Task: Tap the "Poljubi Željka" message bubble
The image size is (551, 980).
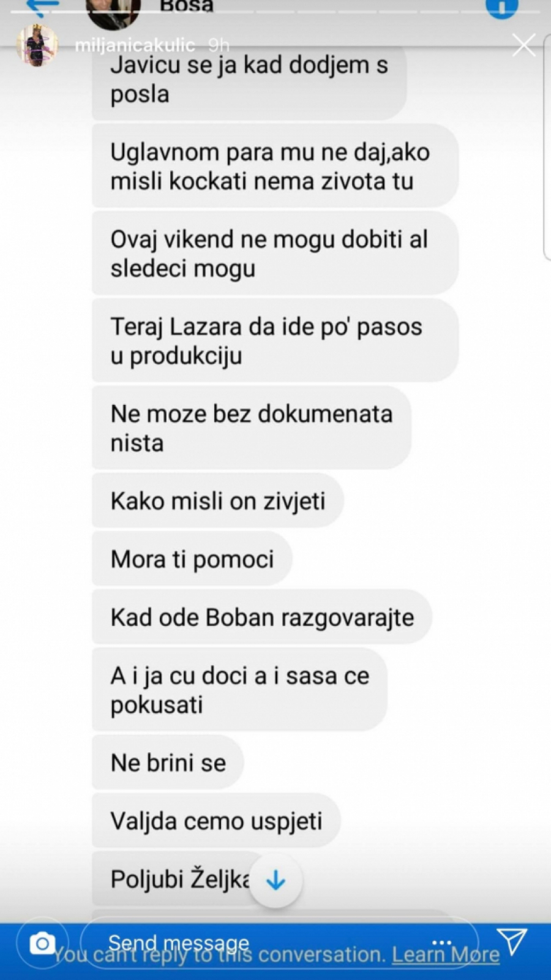Action: click(181, 879)
